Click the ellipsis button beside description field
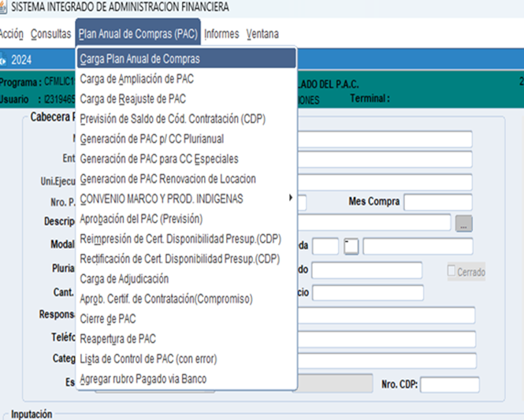Screen dimensions: 524x420 tap(464, 223)
